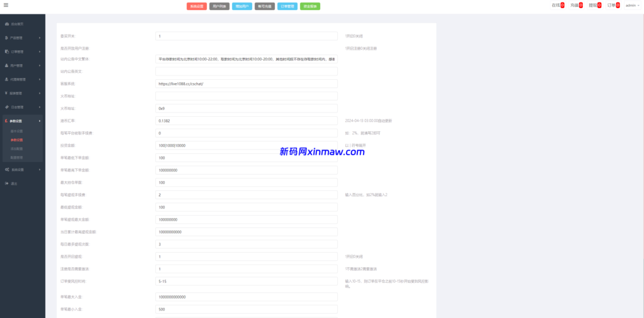Click the 产品管理 sidebar icon
This screenshot has width=644, height=318.
click(6, 38)
